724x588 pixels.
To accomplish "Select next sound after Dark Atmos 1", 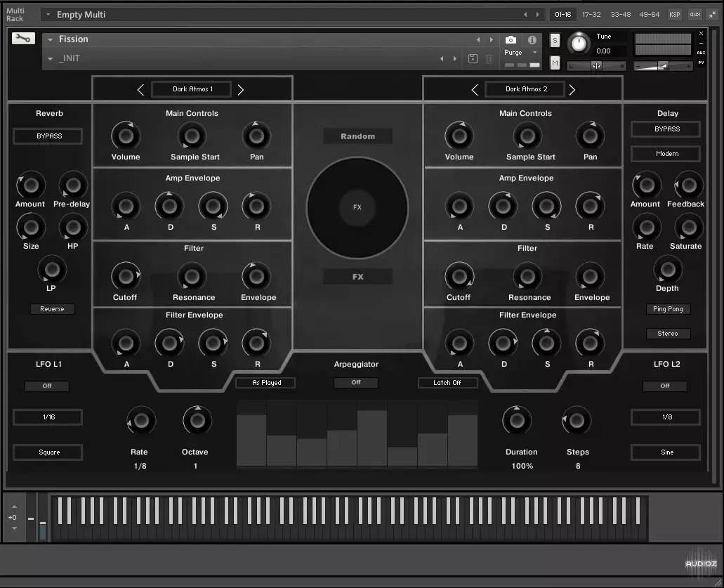I will point(241,89).
